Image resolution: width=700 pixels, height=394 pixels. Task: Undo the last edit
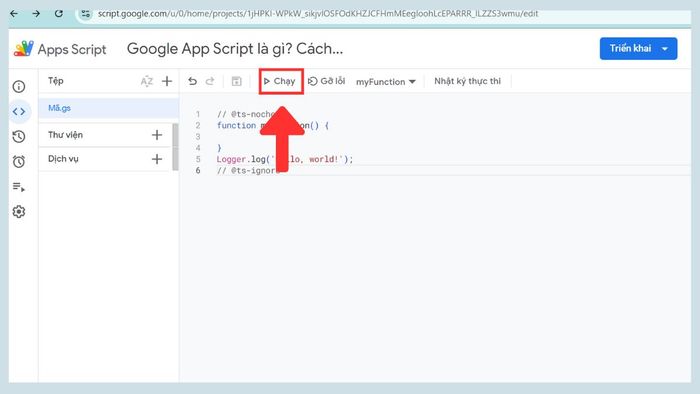coord(192,81)
